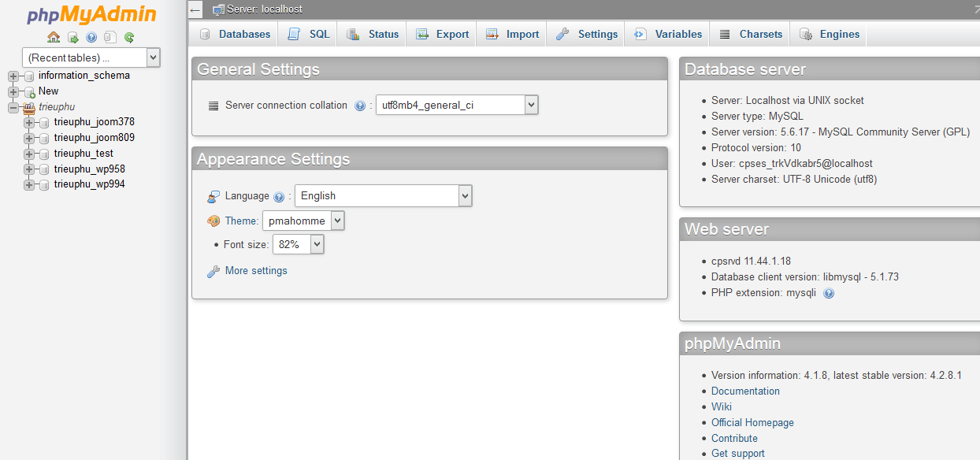Open the Official Homepage link
The height and width of the screenshot is (460, 980).
click(752, 423)
